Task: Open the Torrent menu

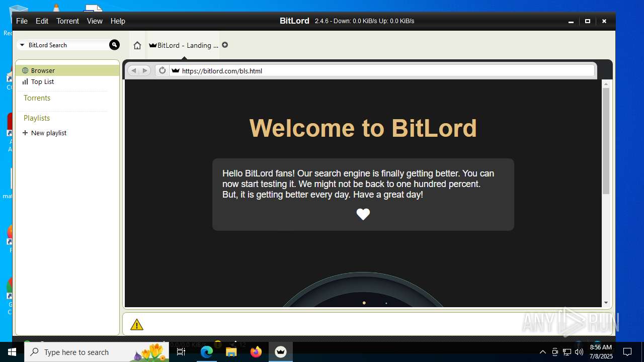Action: tap(67, 21)
